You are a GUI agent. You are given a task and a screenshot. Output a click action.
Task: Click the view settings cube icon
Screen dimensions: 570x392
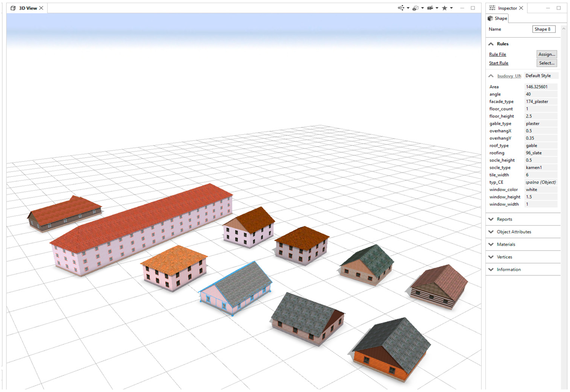coord(415,8)
